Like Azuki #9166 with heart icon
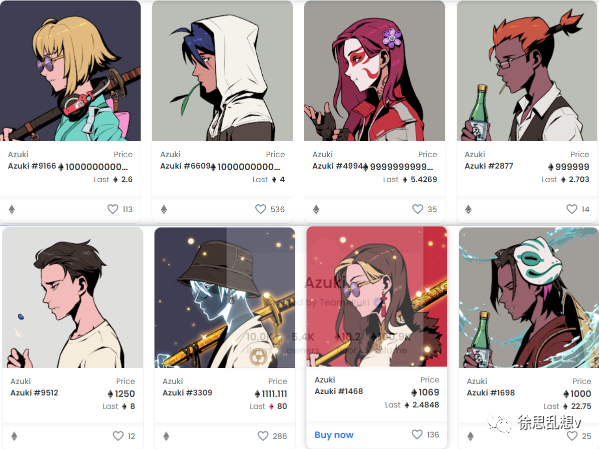Screen dimensions: 599x449 tap(113, 209)
